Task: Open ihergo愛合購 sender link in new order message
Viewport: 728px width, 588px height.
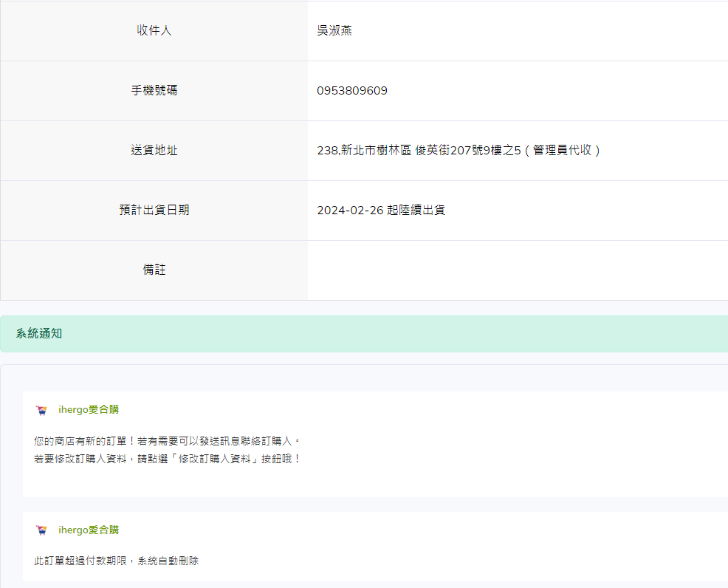Action: tap(89, 410)
